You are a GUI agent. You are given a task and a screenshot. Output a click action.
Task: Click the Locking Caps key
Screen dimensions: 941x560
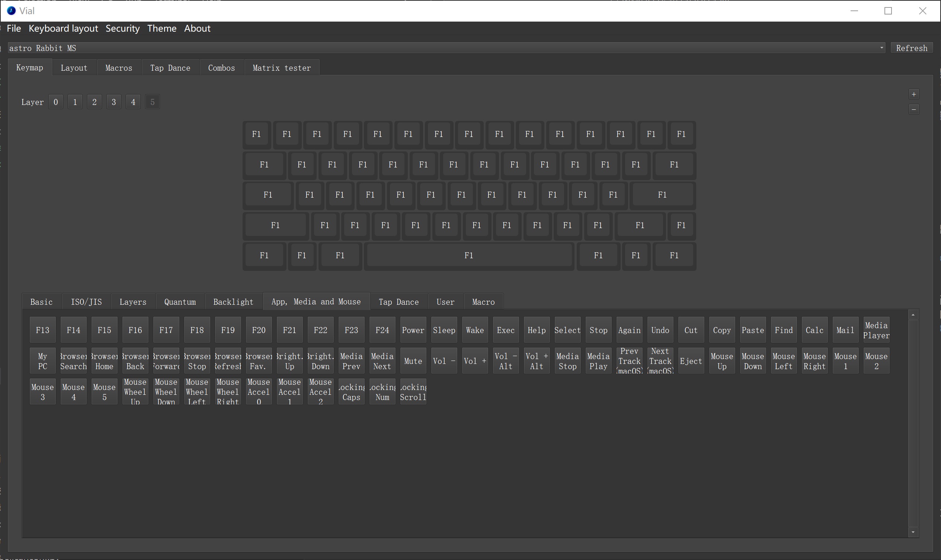point(351,391)
